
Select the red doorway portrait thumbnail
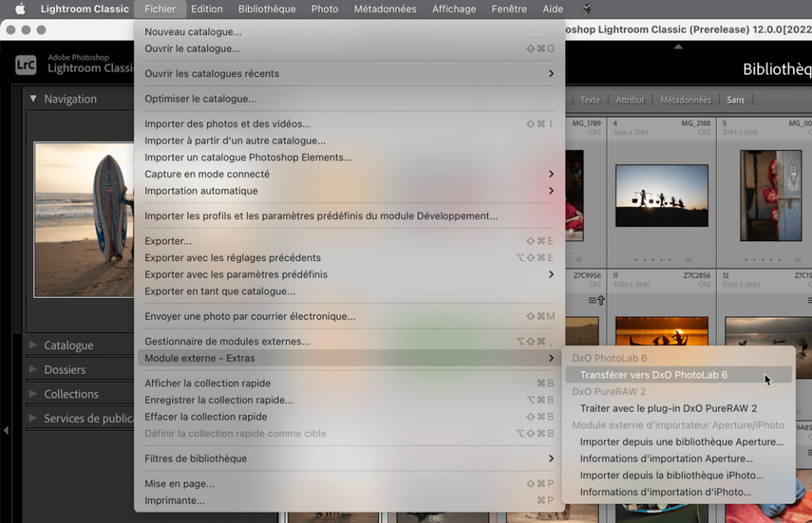(771, 195)
